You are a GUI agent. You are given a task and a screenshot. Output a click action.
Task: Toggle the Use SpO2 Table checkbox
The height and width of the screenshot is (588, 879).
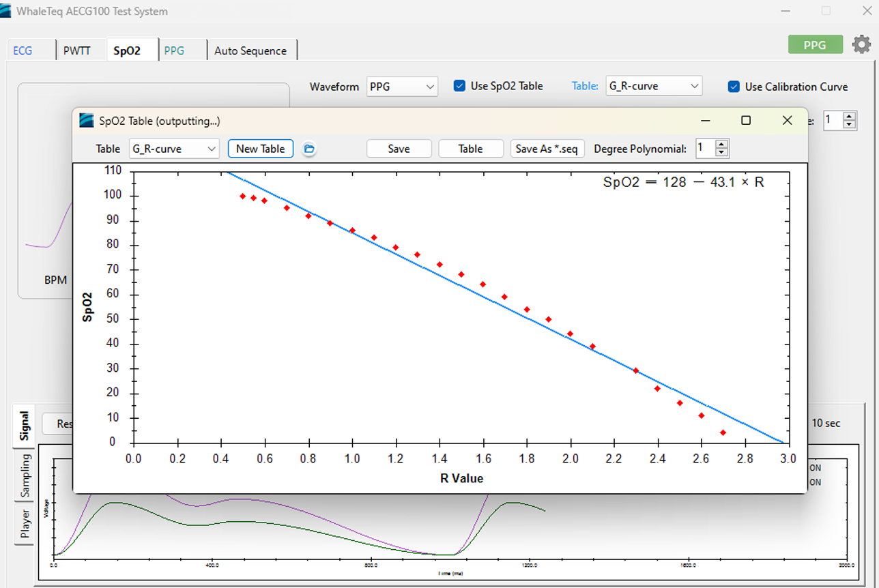(x=459, y=86)
